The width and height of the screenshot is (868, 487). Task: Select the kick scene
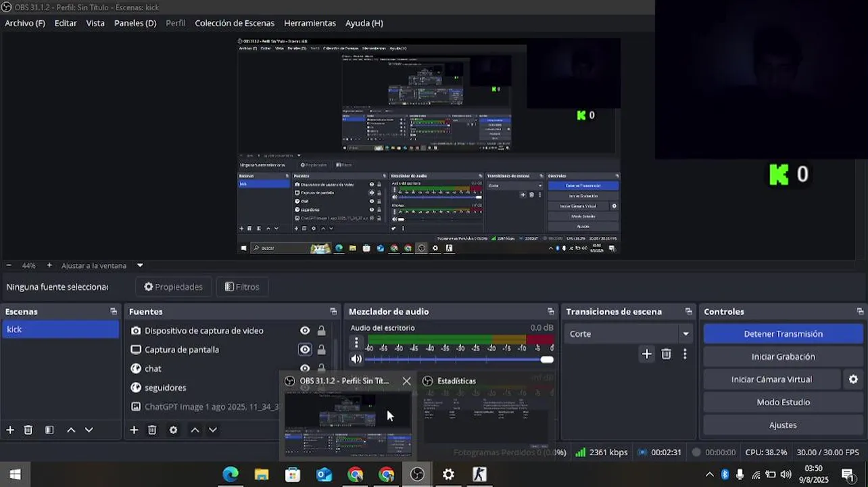(60, 329)
